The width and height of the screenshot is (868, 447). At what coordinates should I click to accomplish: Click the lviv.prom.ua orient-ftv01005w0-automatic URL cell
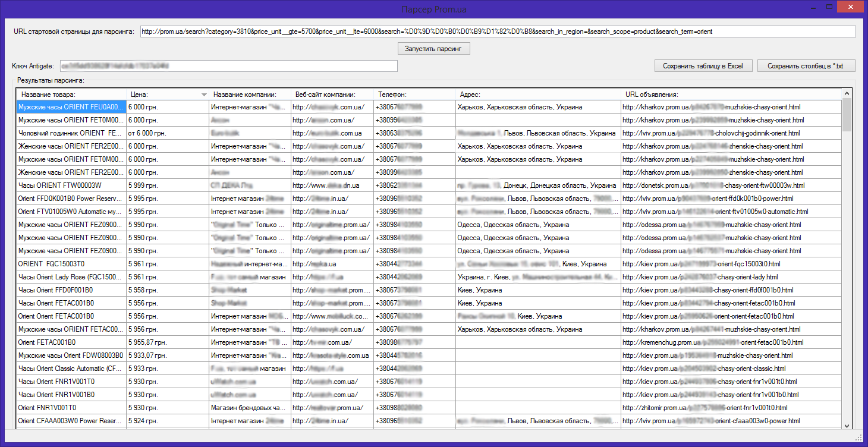tap(731, 212)
